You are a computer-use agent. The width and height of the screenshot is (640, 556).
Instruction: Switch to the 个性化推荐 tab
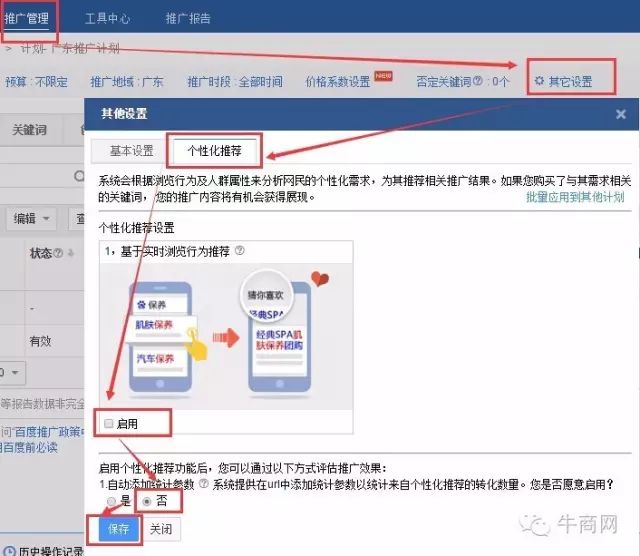point(215,151)
